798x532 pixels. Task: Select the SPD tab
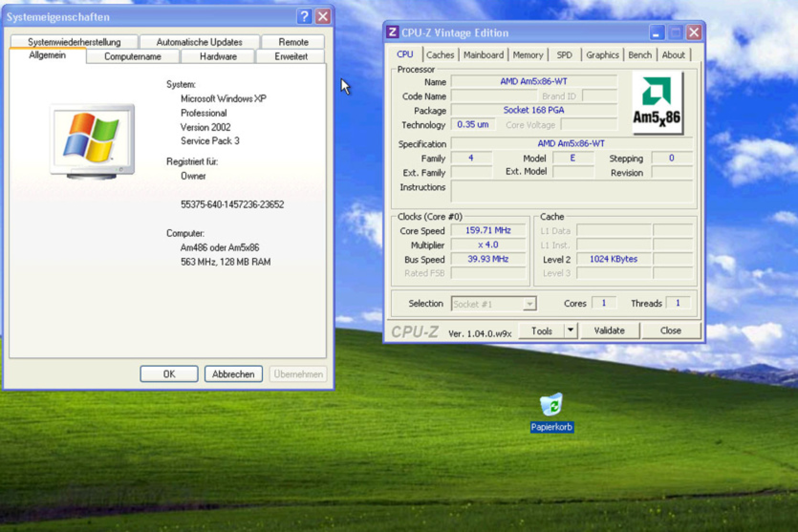(564, 55)
